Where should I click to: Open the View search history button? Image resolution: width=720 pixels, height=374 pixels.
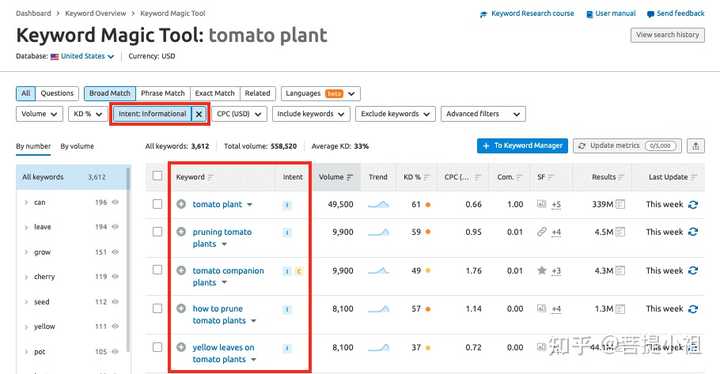(x=667, y=35)
